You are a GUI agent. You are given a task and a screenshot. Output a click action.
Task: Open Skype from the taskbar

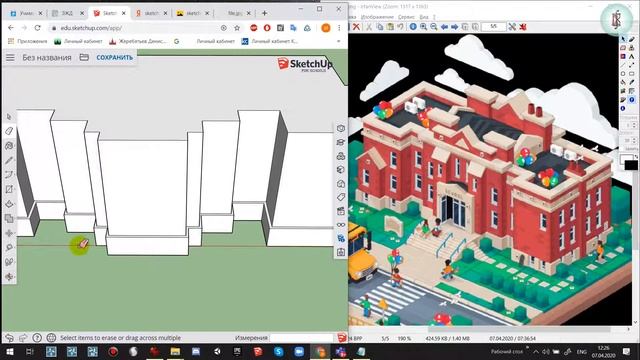pos(279,351)
